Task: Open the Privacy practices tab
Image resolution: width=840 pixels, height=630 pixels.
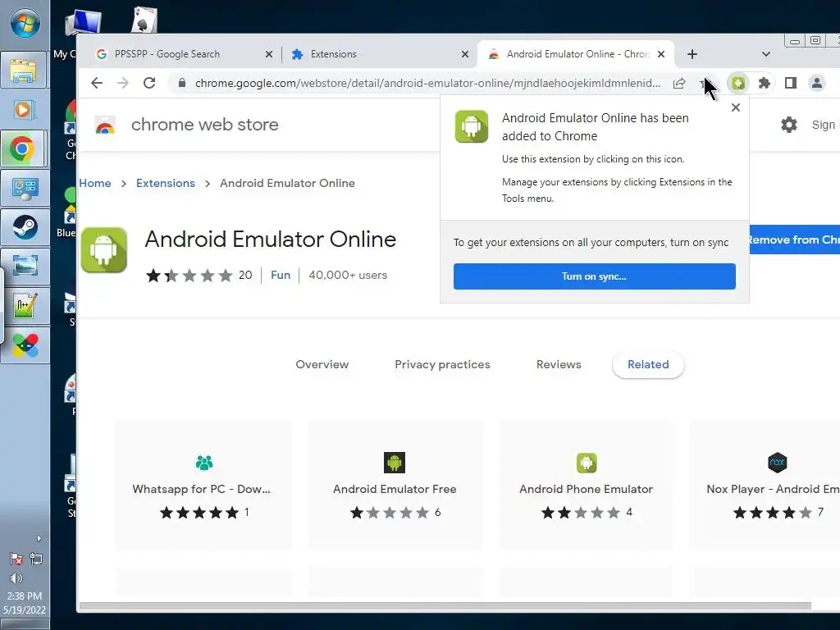Action: (x=442, y=364)
